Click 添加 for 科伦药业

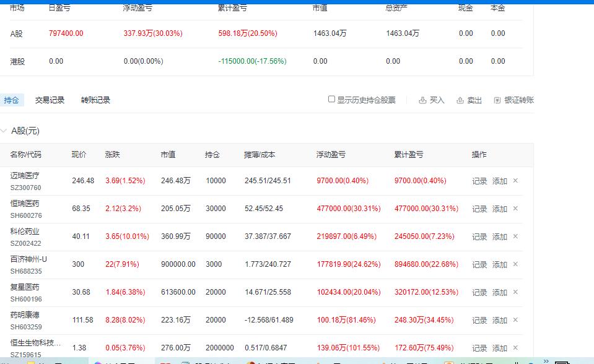coord(500,236)
